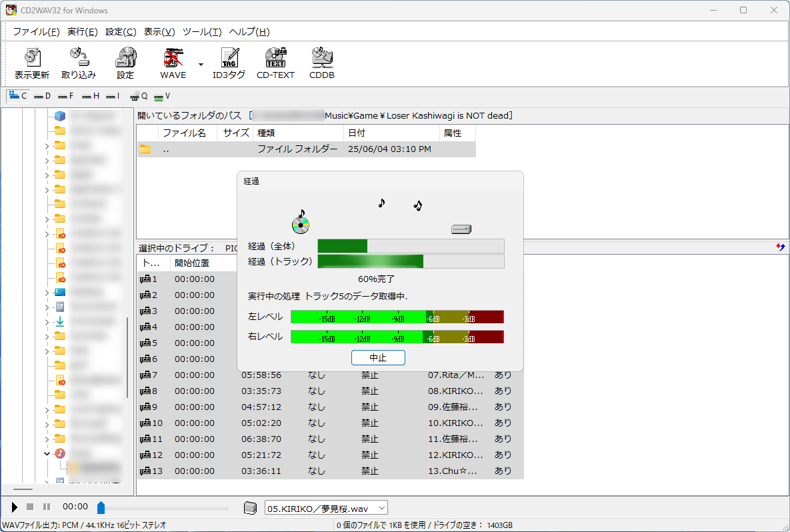Expand the download folder tree node
The width and height of the screenshot is (790, 532).
[47, 322]
